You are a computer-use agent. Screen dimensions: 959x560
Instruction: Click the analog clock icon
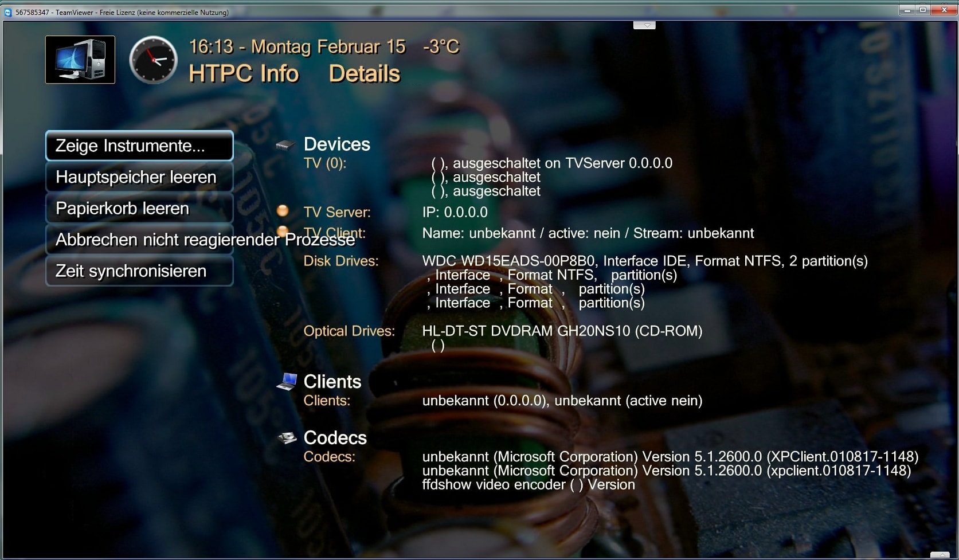153,60
